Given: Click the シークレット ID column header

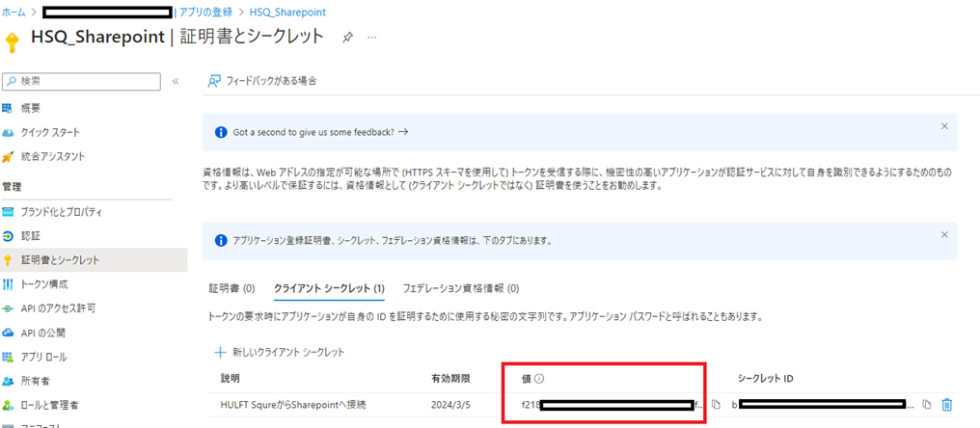Looking at the screenshot, I should tap(766, 379).
